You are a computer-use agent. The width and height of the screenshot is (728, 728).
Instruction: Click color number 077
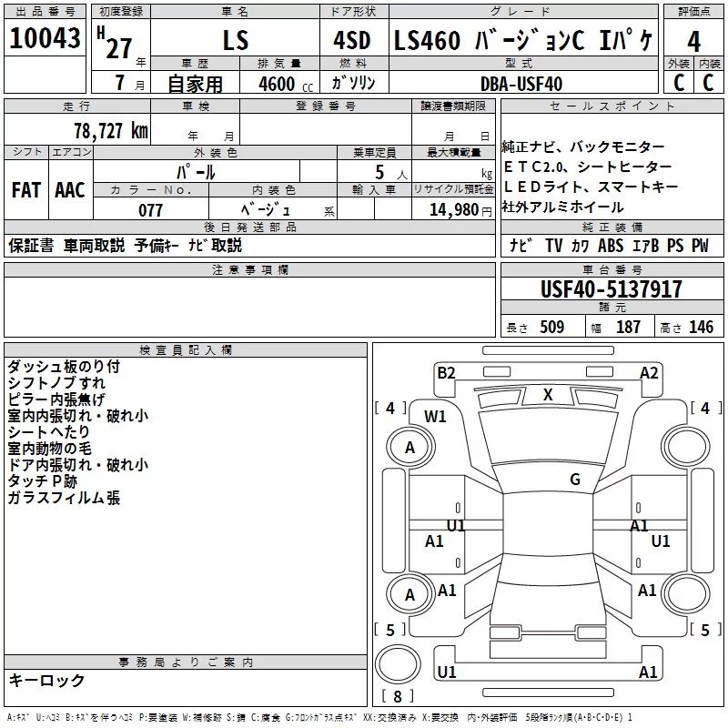(150, 210)
